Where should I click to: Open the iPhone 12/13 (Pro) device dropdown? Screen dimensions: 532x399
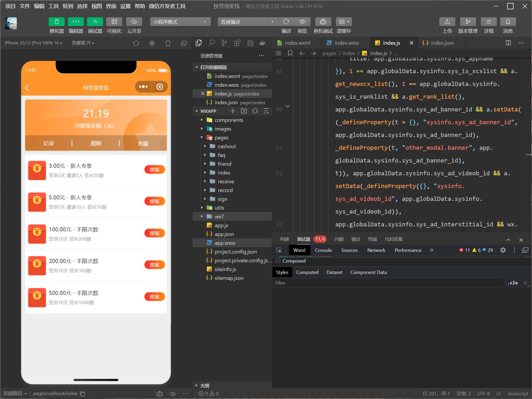[x=33, y=43]
